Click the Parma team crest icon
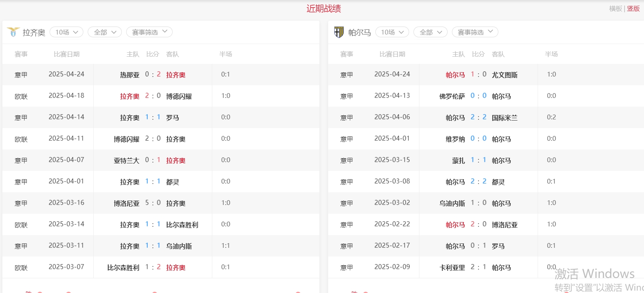 (x=339, y=32)
